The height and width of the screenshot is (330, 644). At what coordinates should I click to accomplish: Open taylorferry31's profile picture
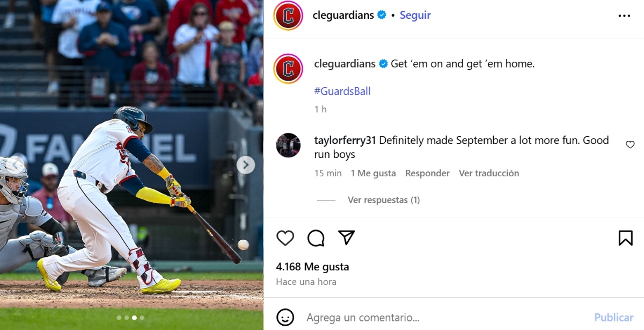[x=288, y=145]
